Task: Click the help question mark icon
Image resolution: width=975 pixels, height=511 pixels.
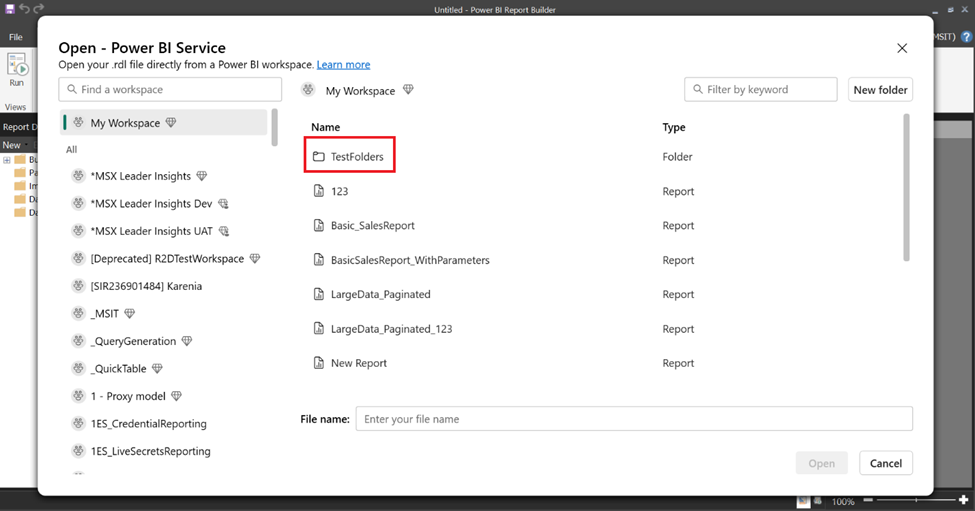Action: [966, 37]
